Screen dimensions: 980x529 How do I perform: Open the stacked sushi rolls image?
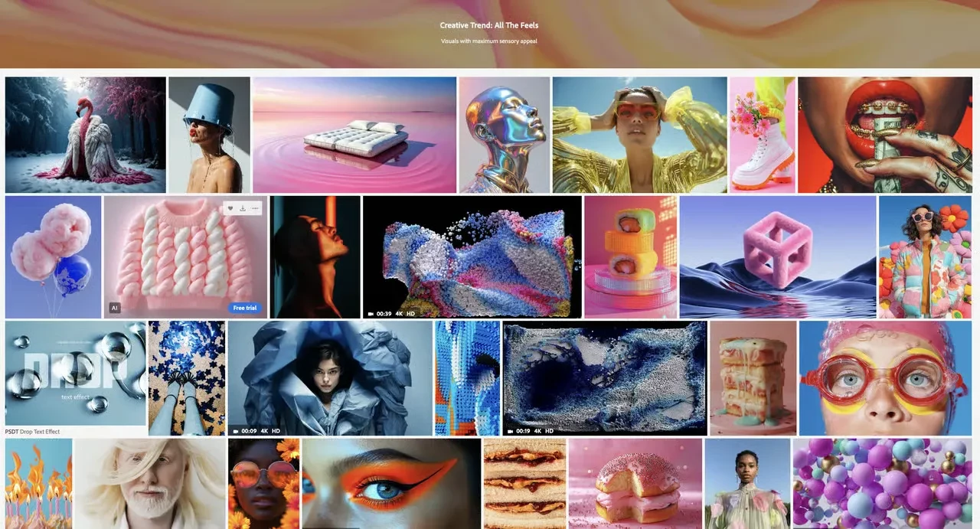pyautogui.click(x=630, y=256)
